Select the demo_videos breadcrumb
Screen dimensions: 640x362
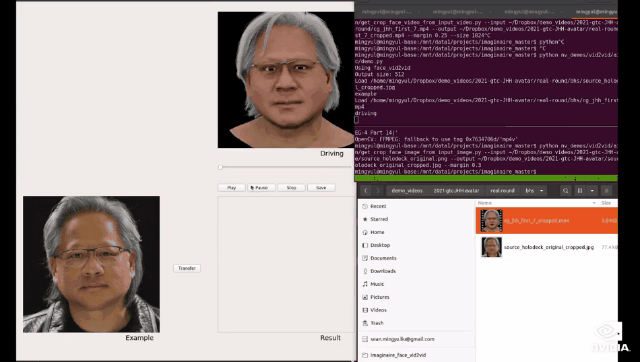point(407,191)
